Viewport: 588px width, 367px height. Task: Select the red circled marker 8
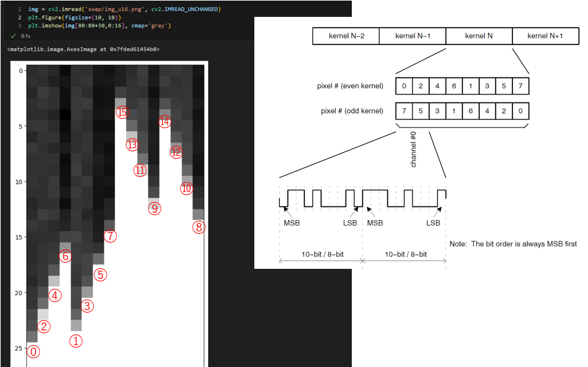click(199, 228)
